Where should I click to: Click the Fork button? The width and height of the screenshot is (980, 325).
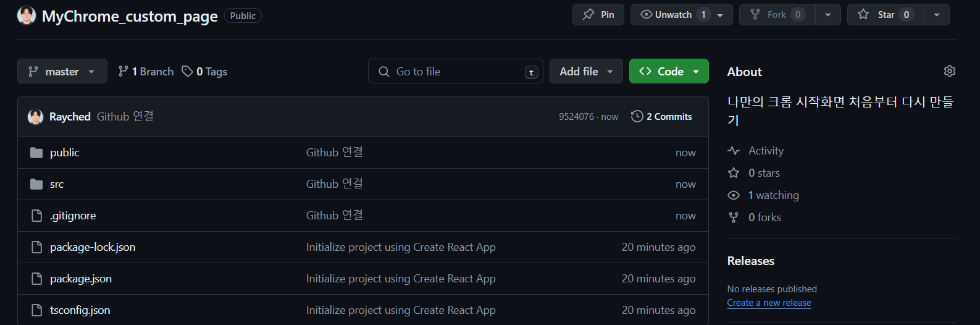(777, 15)
